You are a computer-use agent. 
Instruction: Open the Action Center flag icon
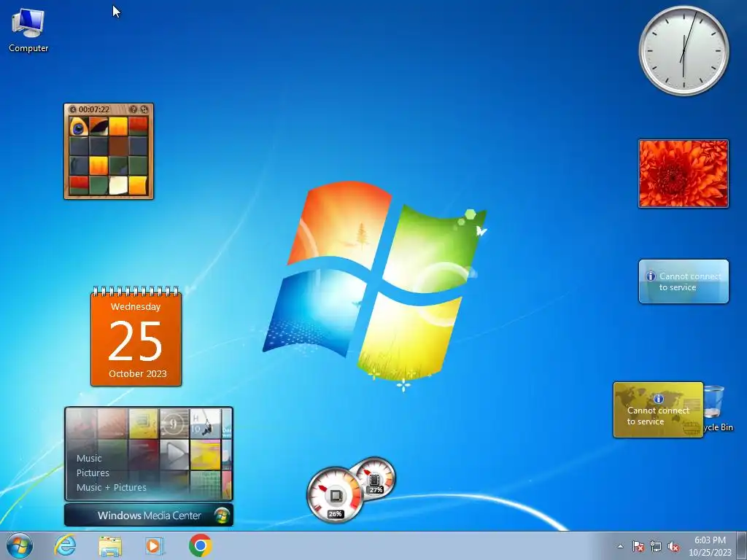(638, 546)
